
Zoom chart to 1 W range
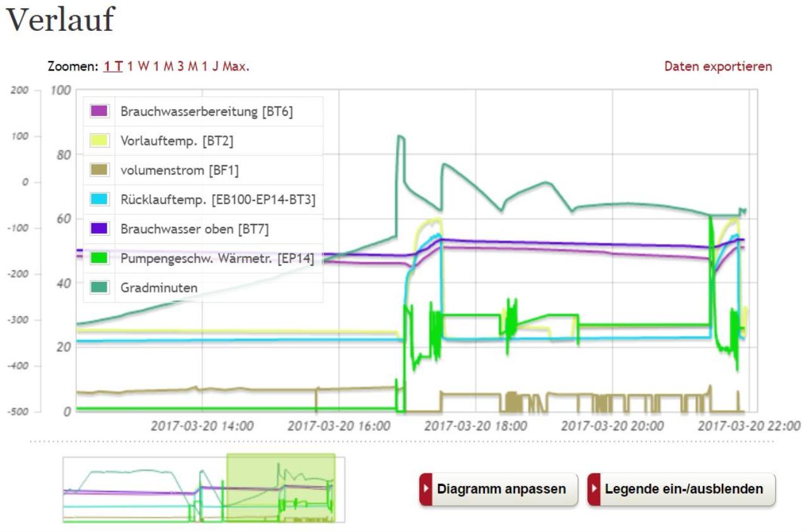(138, 66)
